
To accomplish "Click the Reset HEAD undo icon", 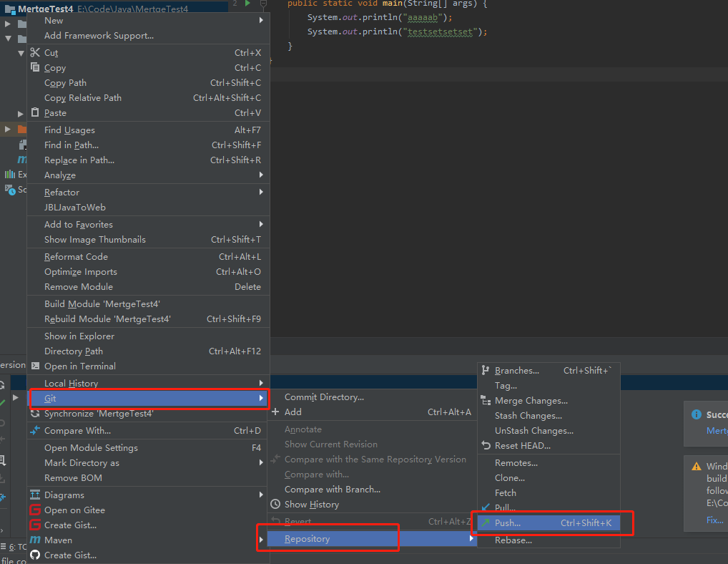I will pyautogui.click(x=486, y=445).
